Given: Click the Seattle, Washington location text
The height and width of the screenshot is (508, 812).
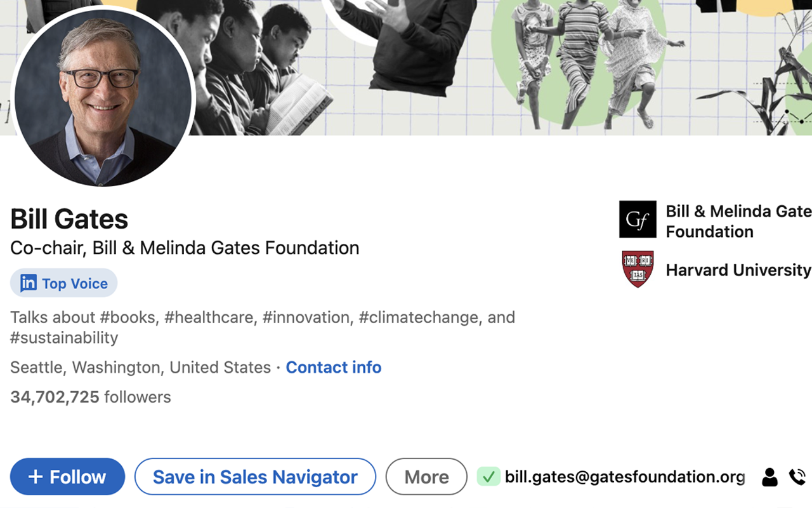Looking at the screenshot, I should click(140, 368).
